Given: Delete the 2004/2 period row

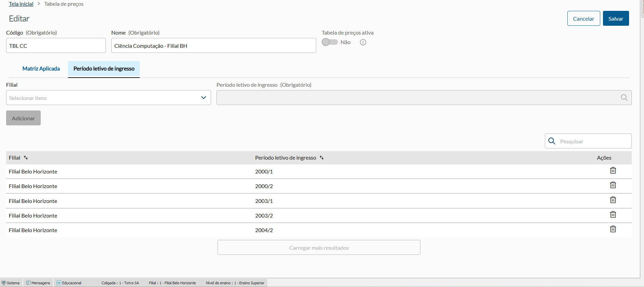Looking at the screenshot, I should 613,229.
